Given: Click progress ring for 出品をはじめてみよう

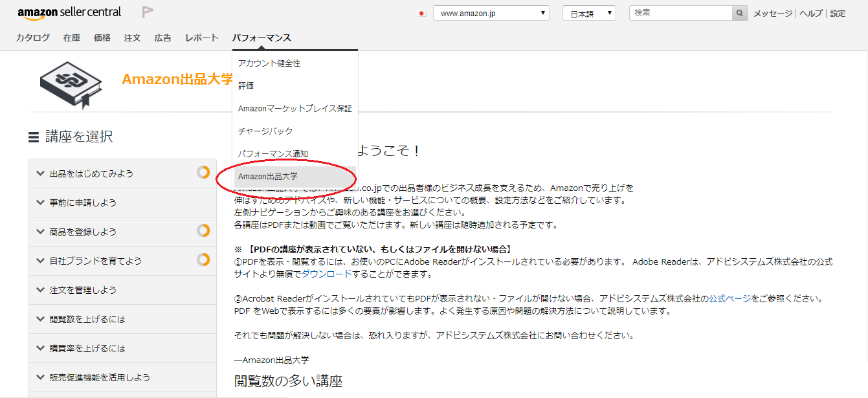Looking at the screenshot, I should [x=203, y=172].
